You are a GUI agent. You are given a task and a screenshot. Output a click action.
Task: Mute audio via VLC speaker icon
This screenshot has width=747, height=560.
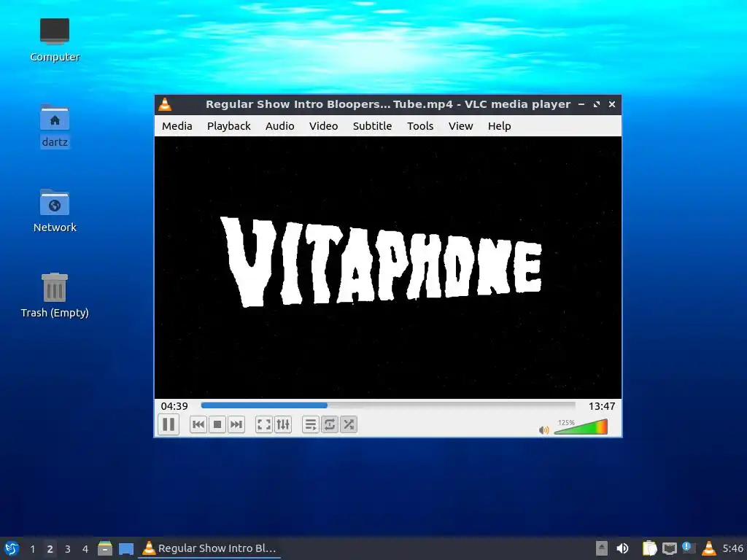coord(543,430)
